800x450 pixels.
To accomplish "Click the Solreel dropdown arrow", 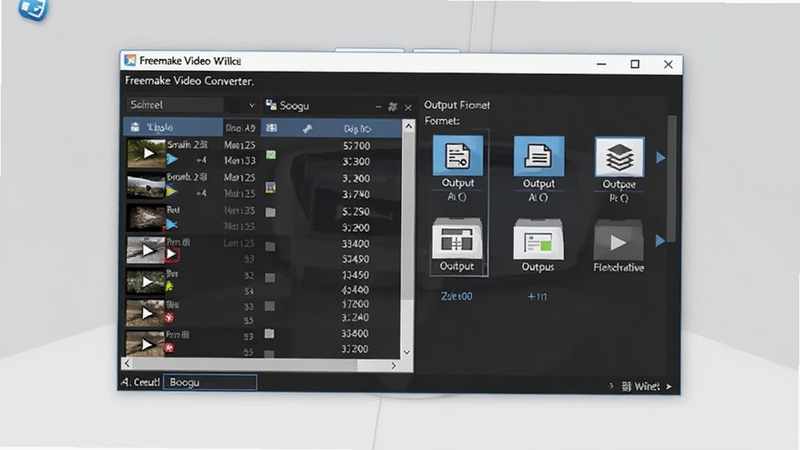I will coord(252,105).
